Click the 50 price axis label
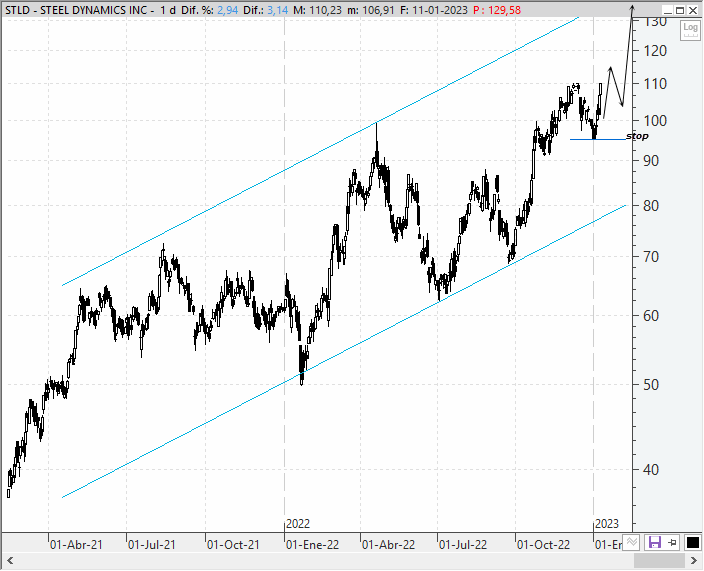 coord(651,385)
